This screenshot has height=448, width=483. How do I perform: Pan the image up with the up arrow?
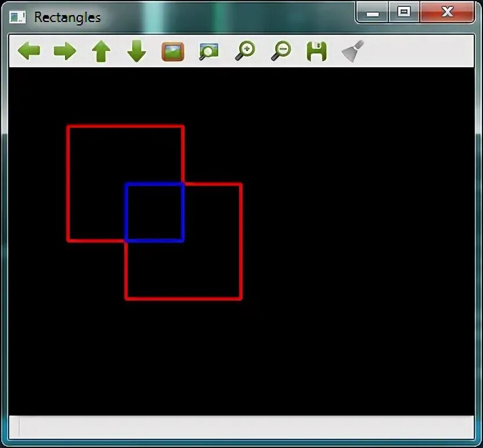tap(101, 51)
